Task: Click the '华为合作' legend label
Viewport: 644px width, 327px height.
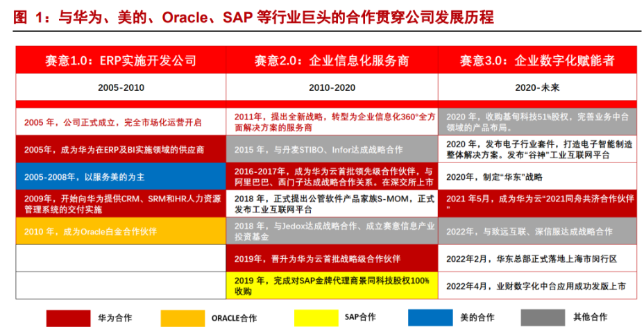Action: pyautogui.click(x=115, y=317)
